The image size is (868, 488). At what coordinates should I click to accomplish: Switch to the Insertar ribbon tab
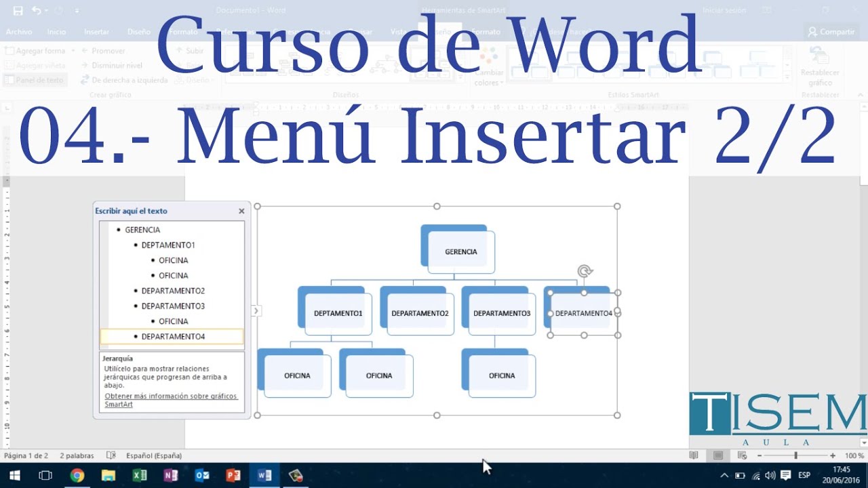tap(97, 32)
